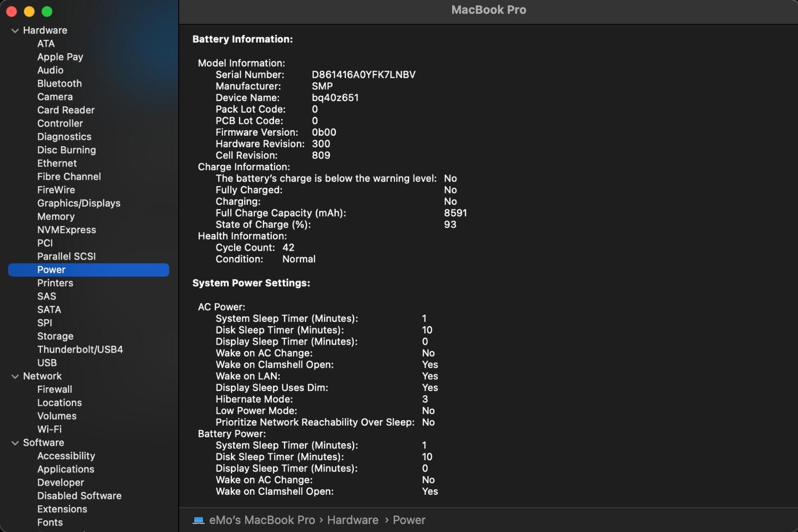Open Disc Burning information
Image resolution: width=798 pixels, height=532 pixels.
point(66,150)
